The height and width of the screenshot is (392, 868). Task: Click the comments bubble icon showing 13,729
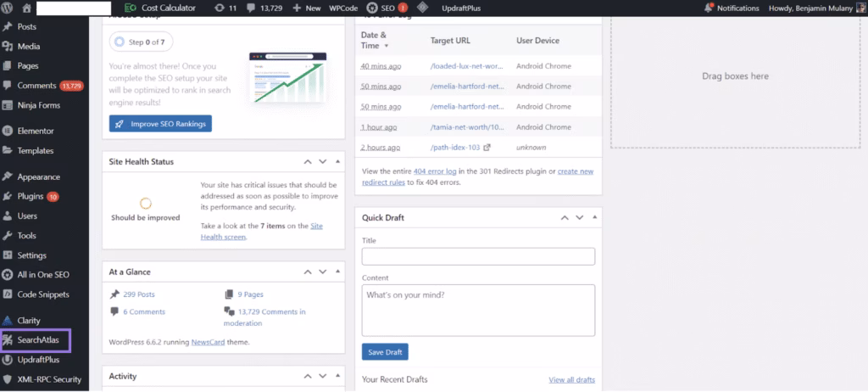click(x=253, y=8)
